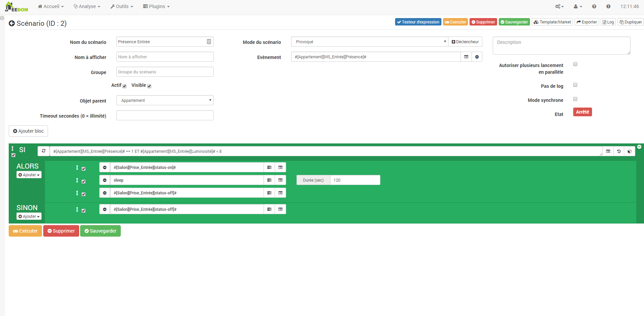This screenshot has height=316, width=644.
Task: Open the SINON Ajouter dropdown
Action: [29, 216]
